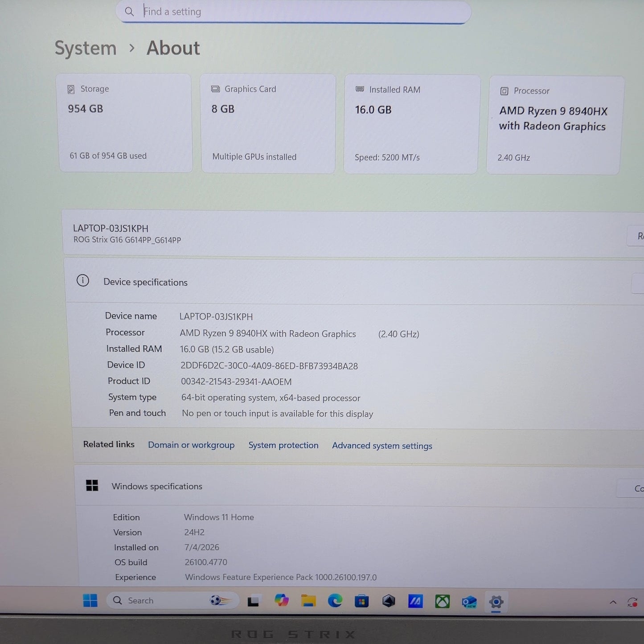
Task: Click the Installed on date 7/4/2026
Action: pyautogui.click(x=202, y=547)
